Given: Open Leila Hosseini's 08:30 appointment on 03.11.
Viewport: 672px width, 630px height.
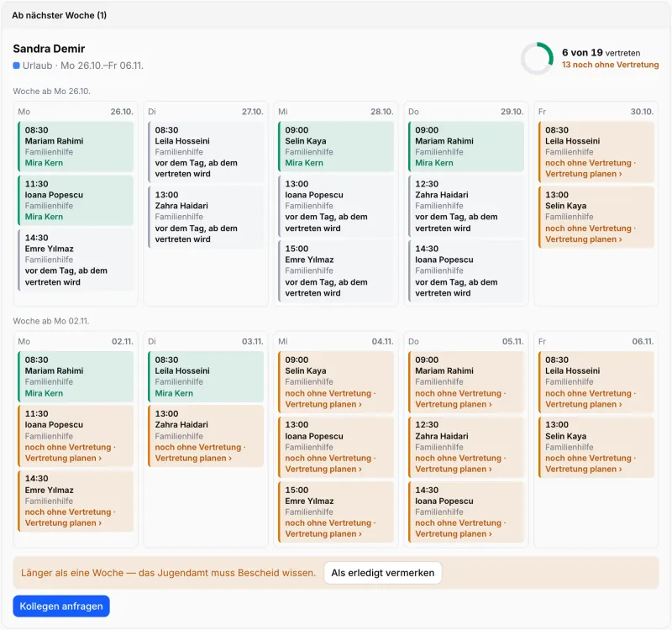Looking at the screenshot, I should pos(206,376).
